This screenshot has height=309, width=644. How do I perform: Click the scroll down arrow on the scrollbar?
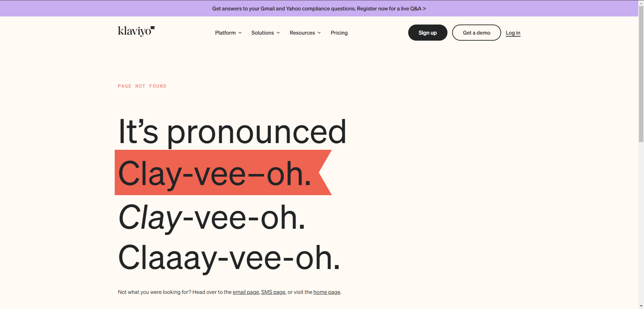[641, 306]
